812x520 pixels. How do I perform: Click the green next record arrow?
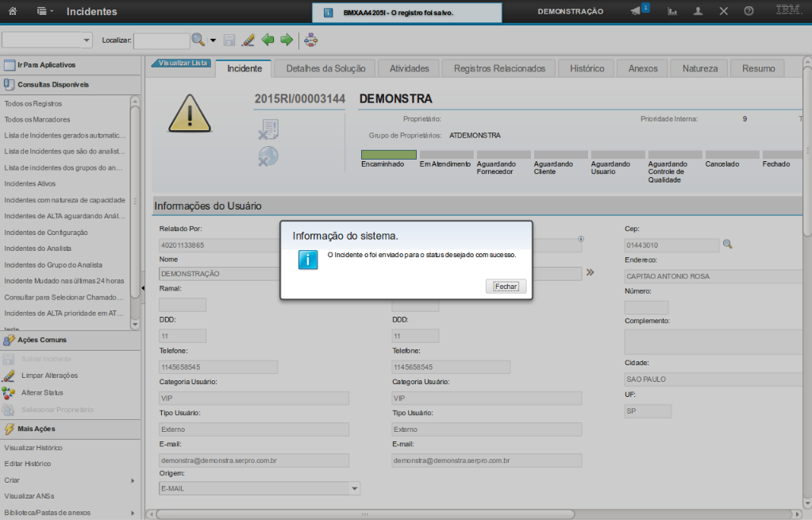[x=287, y=40]
